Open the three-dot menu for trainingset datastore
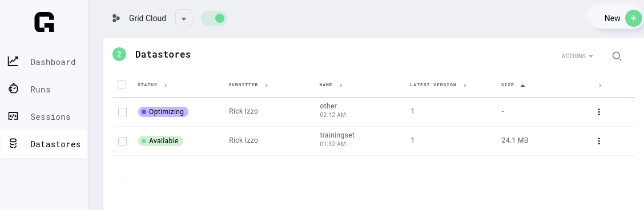Image resolution: width=644 pixels, height=210 pixels. point(599,141)
